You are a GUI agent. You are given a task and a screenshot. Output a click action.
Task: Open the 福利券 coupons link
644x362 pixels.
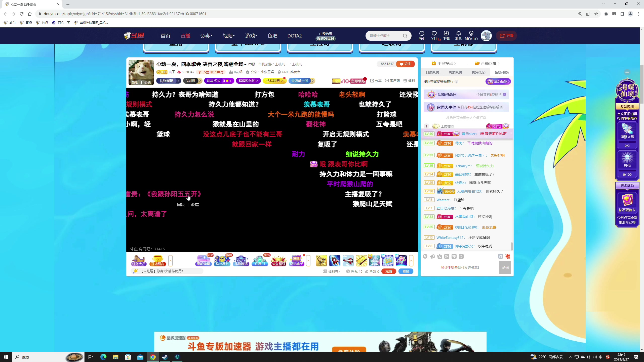(332, 271)
